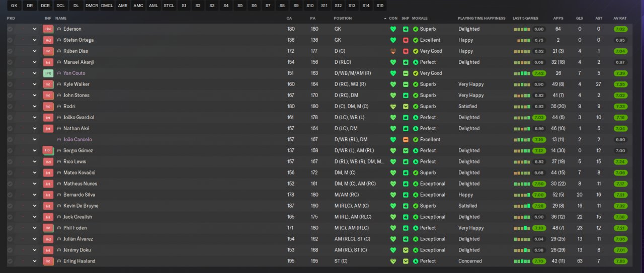Select the STCL position tab
This screenshot has width=644, height=273.
[169, 6]
